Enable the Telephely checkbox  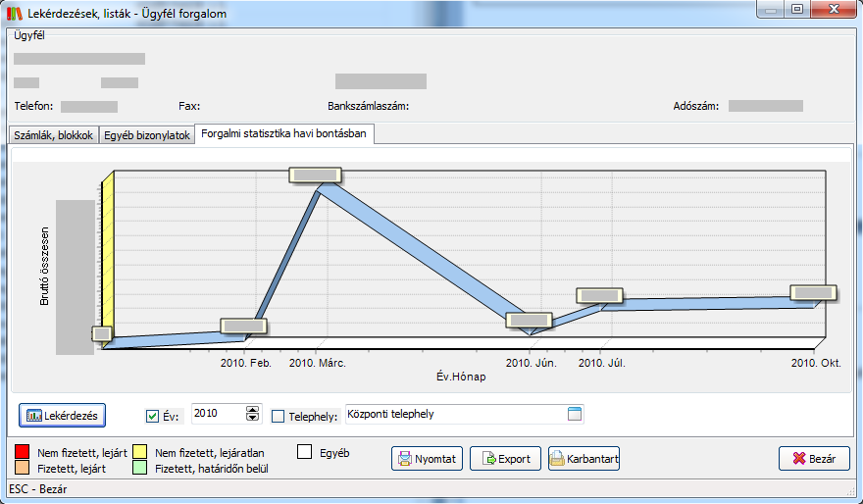point(278,416)
